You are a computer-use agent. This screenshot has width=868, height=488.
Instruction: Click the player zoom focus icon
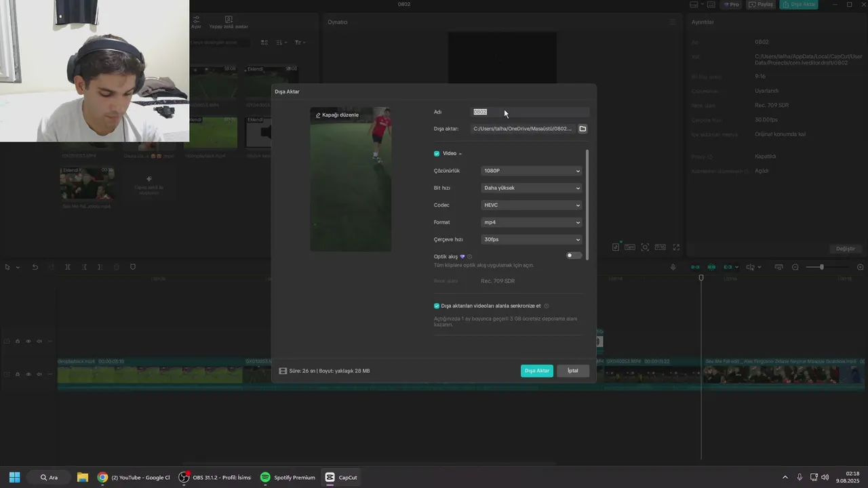point(645,247)
